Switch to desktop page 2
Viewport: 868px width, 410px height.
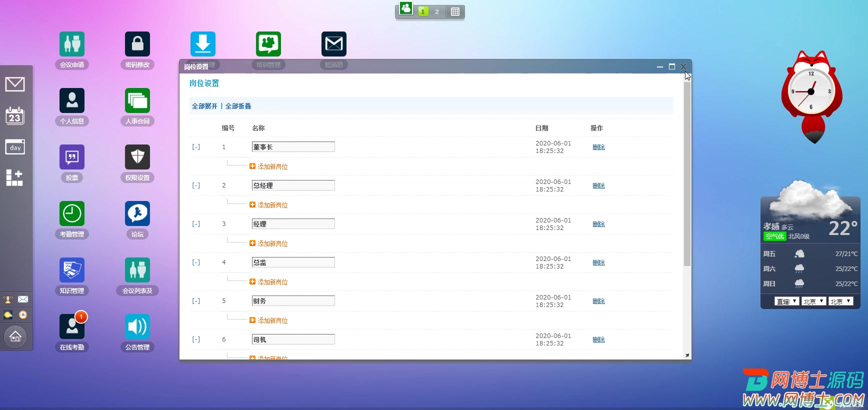click(x=437, y=11)
